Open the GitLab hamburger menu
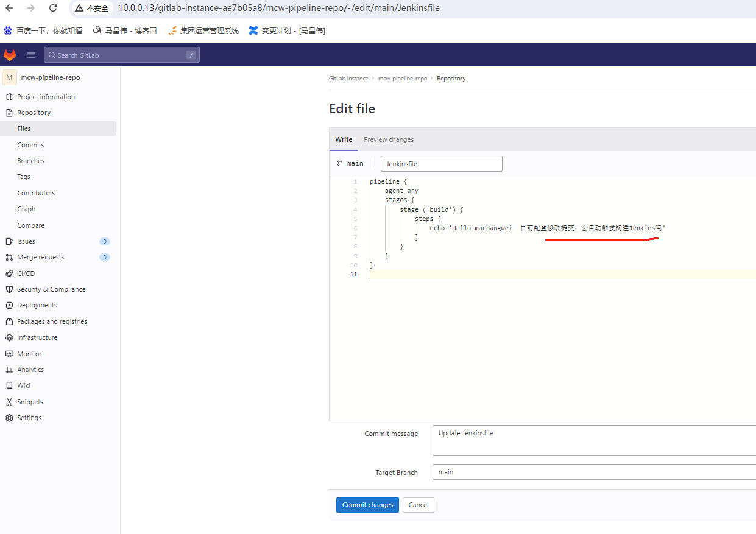Image resolution: width=756 pixels, height=534 pixels. click(31, 55)
